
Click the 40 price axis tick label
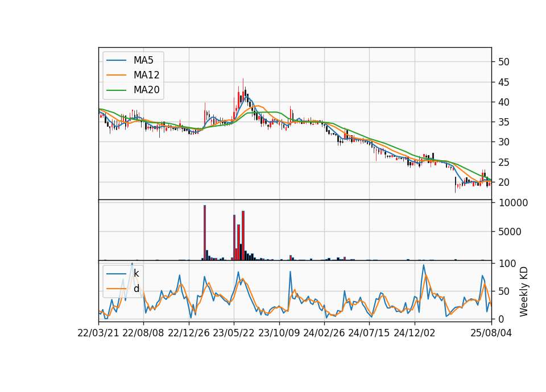(504, 102)
